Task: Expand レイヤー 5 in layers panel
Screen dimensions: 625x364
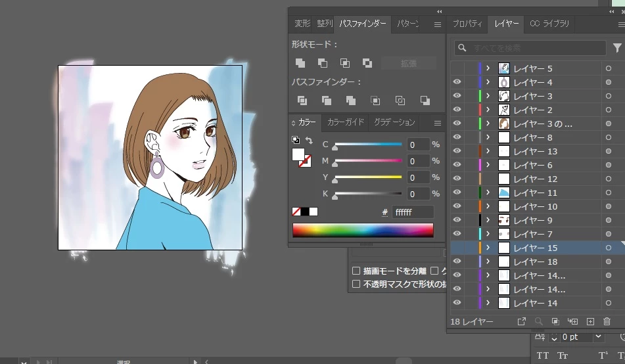Action: click(488, 68)
